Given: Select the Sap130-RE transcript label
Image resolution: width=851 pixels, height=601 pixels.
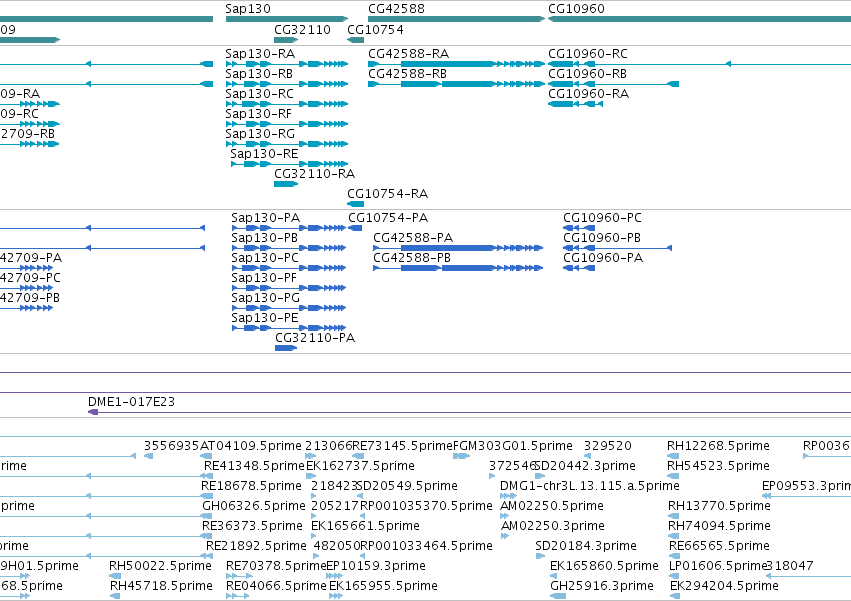Looking at the screenshot, I should pyautogui.click(x=264, y=154).
